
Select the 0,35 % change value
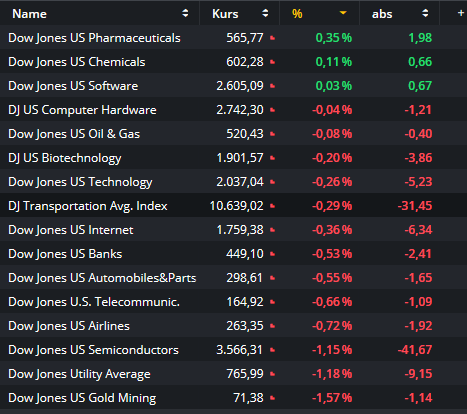click(x=334, y=38)
